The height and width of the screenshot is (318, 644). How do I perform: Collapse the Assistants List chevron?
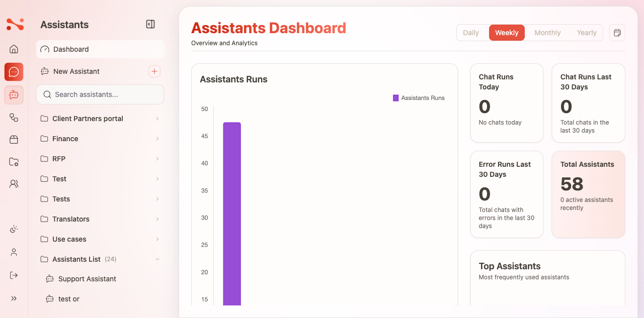157,259
